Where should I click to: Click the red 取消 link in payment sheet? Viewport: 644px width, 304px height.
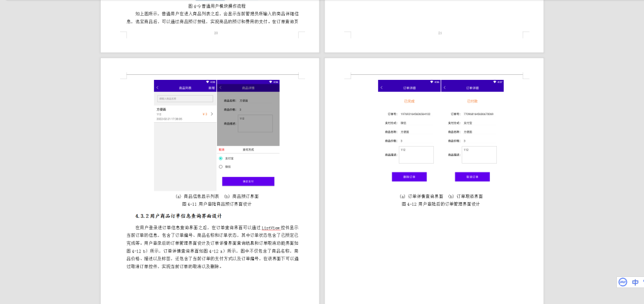click(x=222, y=150)
